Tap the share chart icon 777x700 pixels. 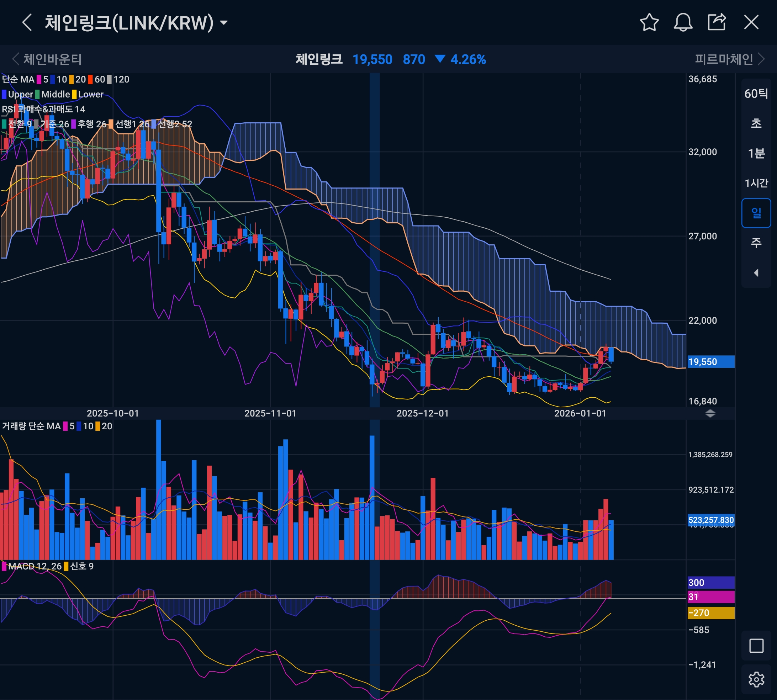coord(717,22)
